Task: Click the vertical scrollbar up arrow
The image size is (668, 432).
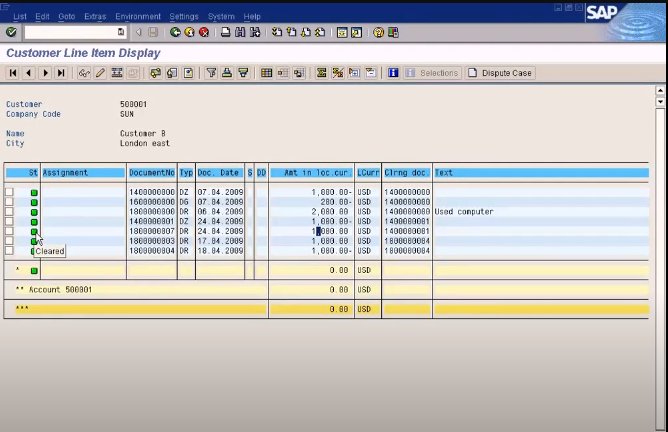Action: (x=660, y=90)
